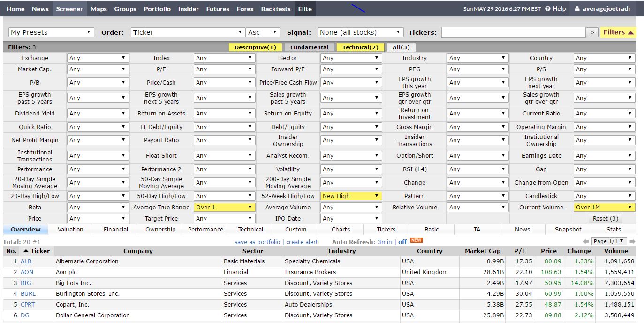Viewport: 644px width, 323px height.
Task: Click inside the Tickers input field
Action: tap(514, 32)
